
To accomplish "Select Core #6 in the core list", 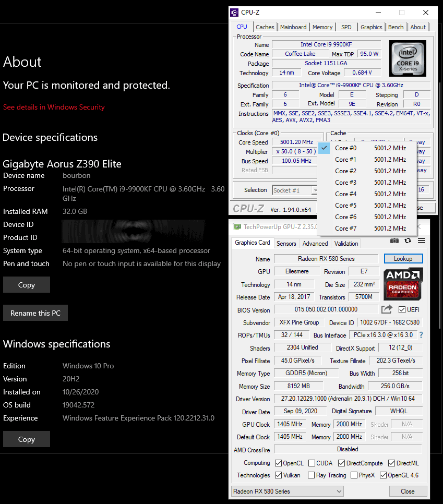I will pyautogui.click(x=367, y=217).
